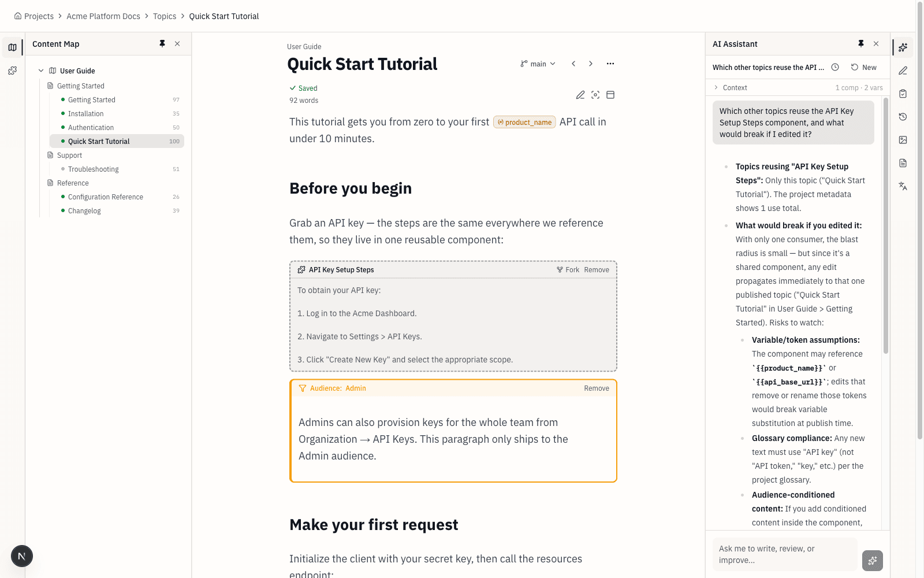
Task: Open the translate icon in right rail
Action: click(903, 186)
